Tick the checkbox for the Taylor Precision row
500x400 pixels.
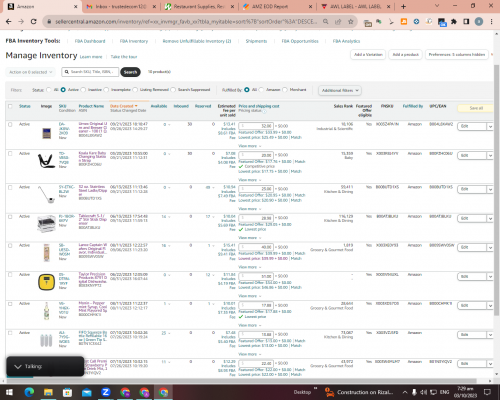[10, 275]
